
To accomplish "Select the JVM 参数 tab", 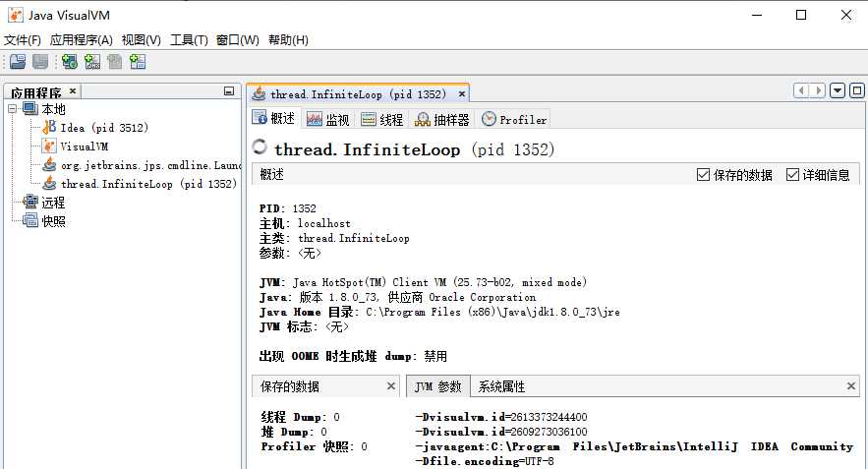I will click(x=437, y=386).
